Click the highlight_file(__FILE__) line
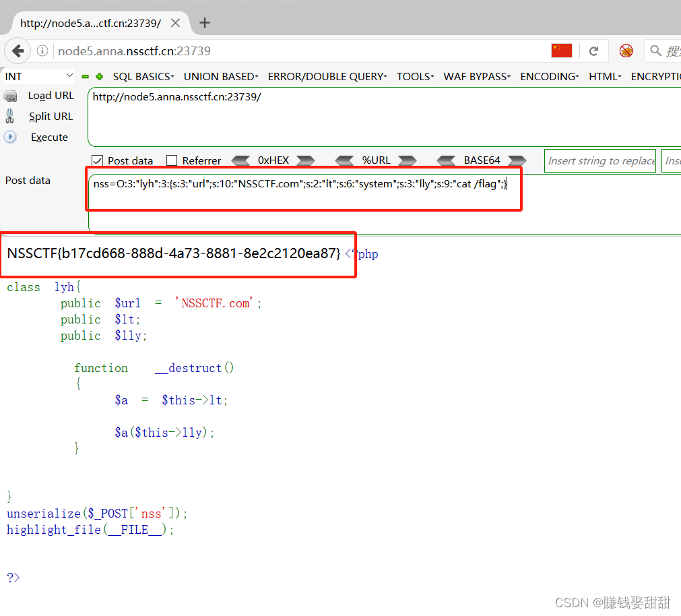This screenshot has height=616, width=681. (x=90, y=530)
